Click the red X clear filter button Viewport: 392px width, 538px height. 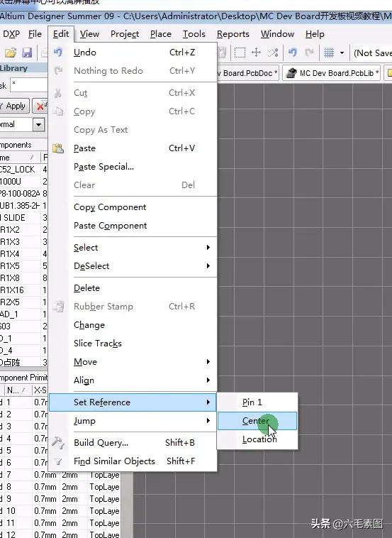(40, 106)
